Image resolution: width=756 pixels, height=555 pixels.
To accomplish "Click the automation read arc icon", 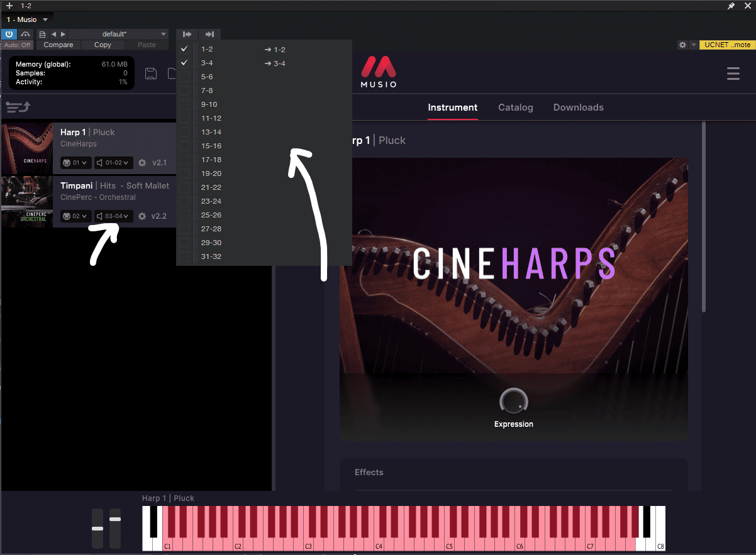I will click(x=26, y=34).
